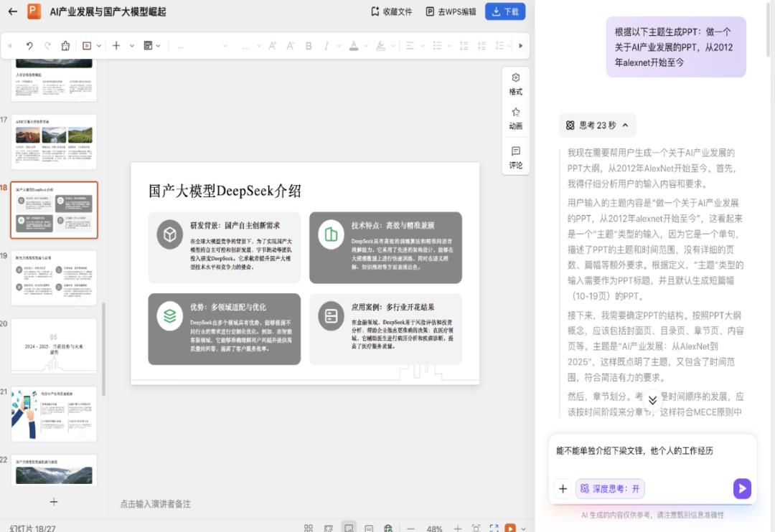
Task: Click the Insert plus icon in the toolbar
Action: point(116,44)
